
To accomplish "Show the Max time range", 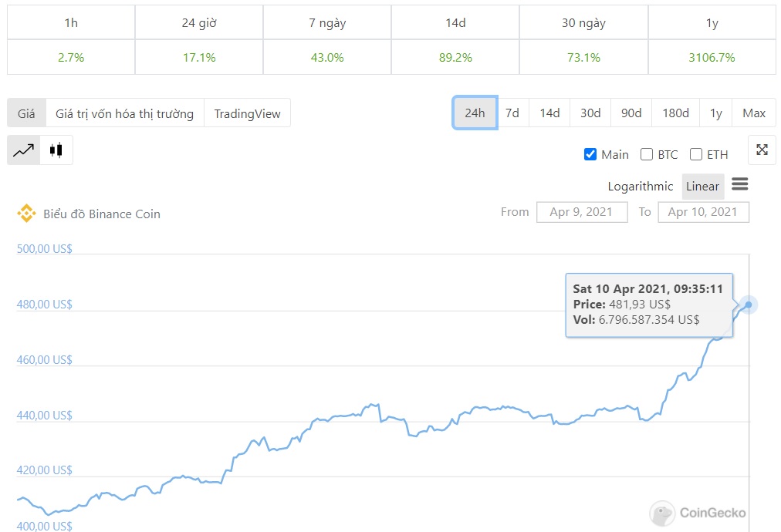I will tap(753, 113).
